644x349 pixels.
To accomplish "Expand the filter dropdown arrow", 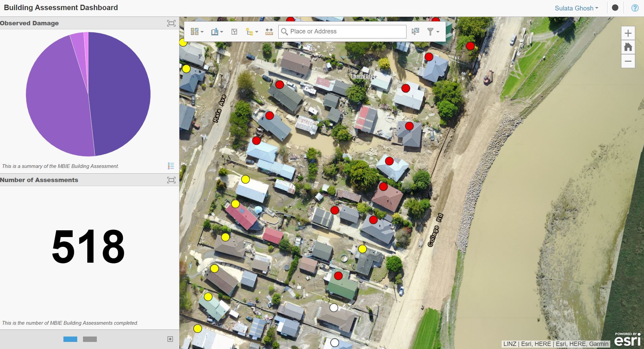I will click(x=438, y=32).
